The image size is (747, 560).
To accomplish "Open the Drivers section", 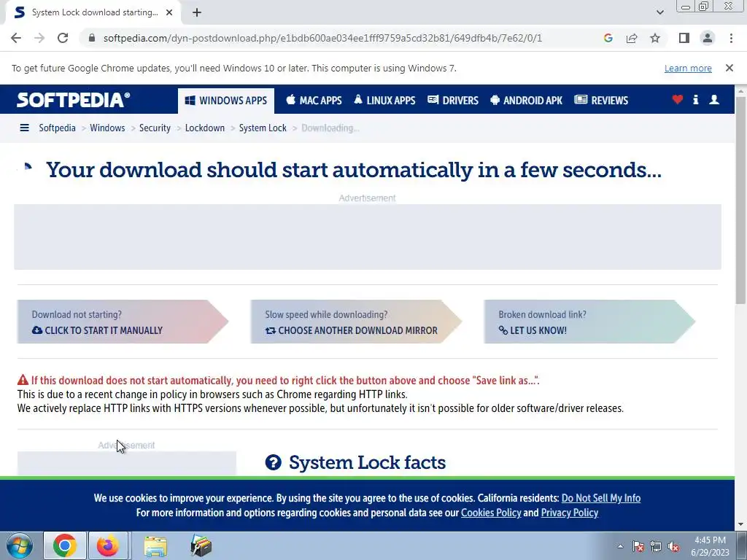I will click(452, 101).
